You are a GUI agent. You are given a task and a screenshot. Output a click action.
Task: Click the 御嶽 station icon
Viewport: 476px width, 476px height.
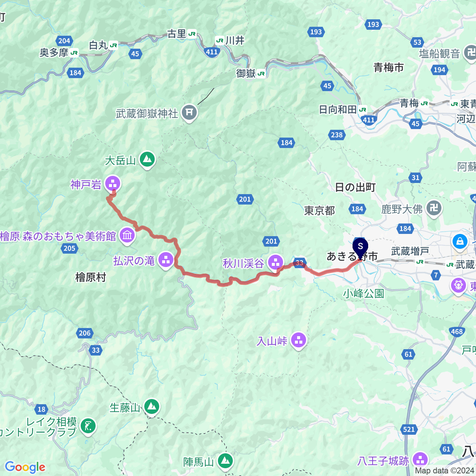pyautogui.click(x=261, y=74)
